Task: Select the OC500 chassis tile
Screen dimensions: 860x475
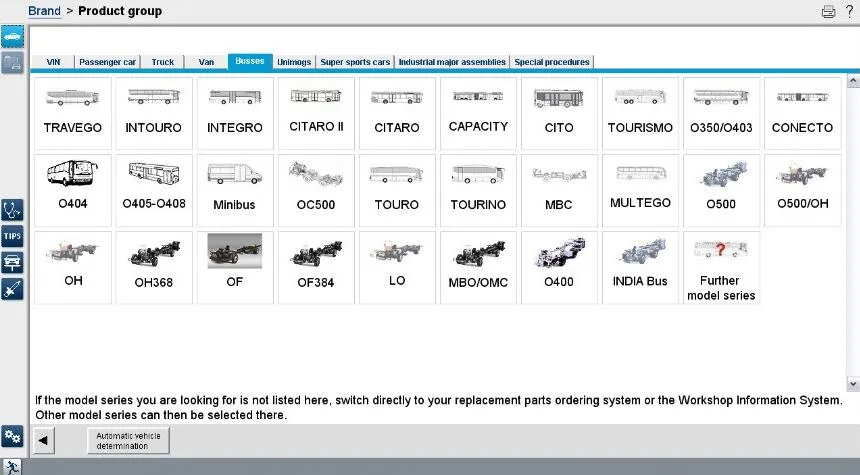Action: [x=316, y=190]
